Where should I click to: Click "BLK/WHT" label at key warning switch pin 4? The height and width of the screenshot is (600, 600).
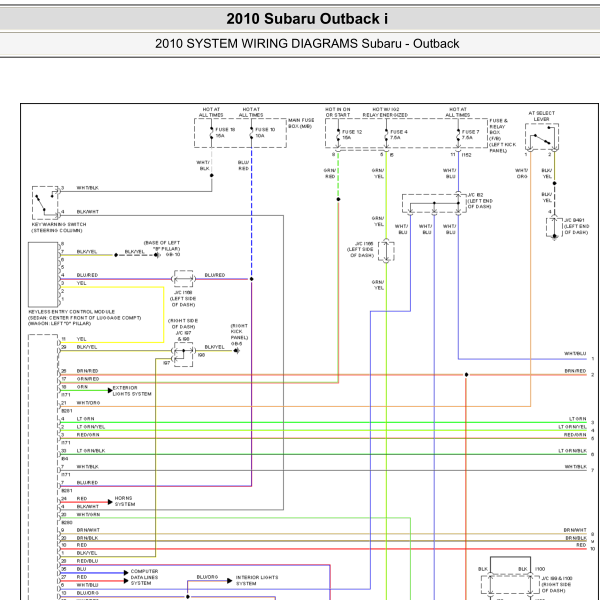(88, 212)
